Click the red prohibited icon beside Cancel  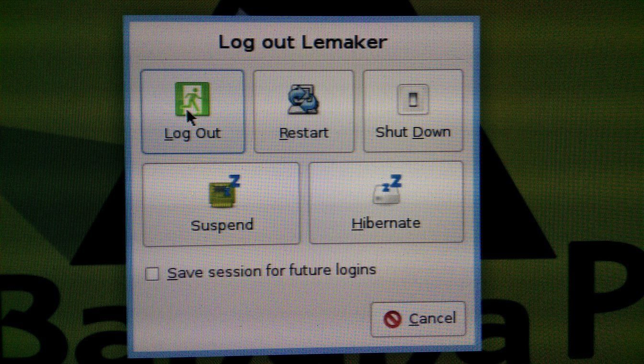click(392, 319)
